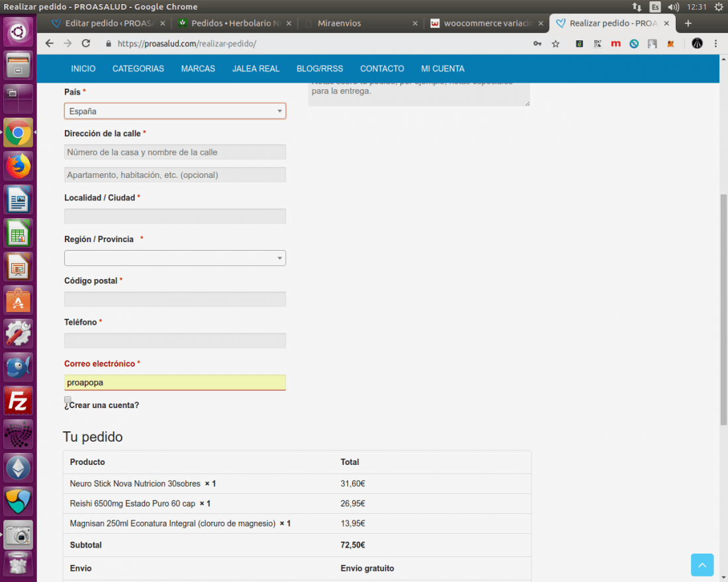Open the sound volume indicator

coord(673,7)
